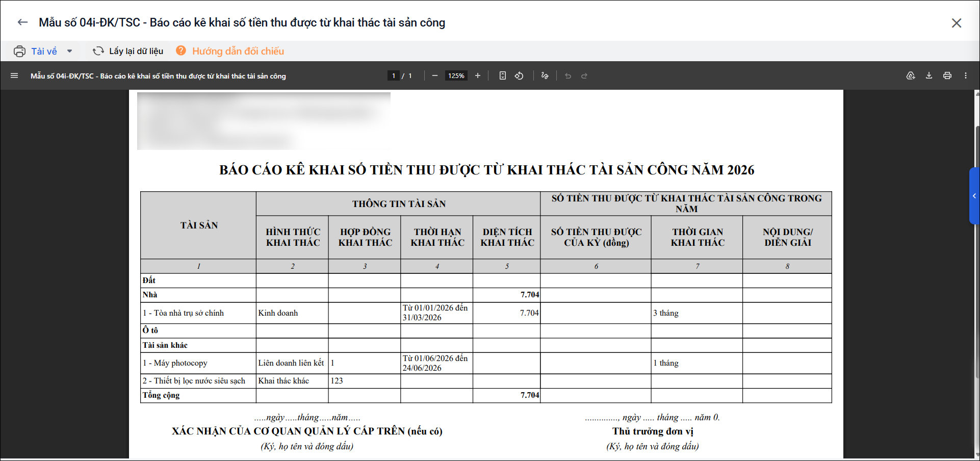
Task: Click the HÌNH THỨC KHAI THÁC column header
Action: (293, 237)
